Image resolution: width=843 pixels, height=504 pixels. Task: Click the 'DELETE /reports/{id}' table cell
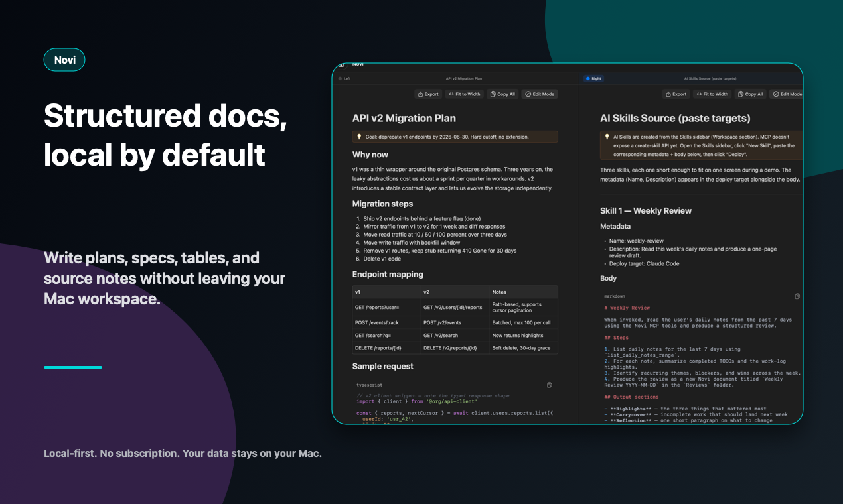click(x=386, y=348)
